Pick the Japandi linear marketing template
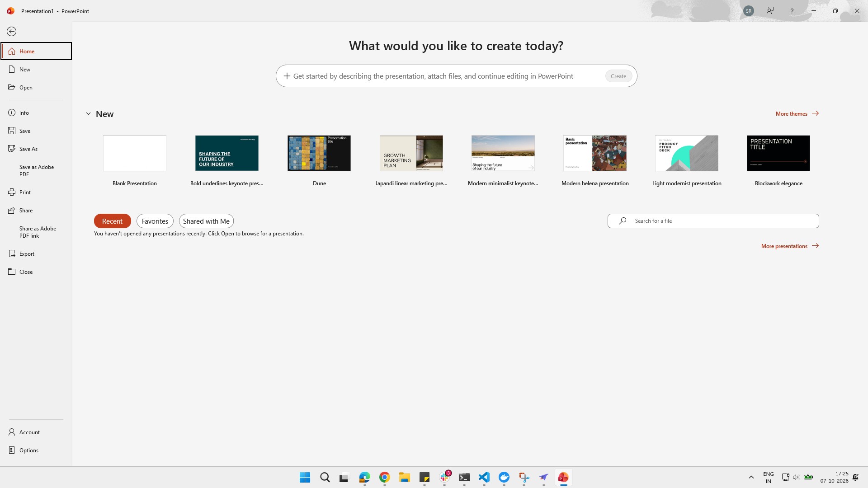The height and width of the screenshot is (488, 868). [x=411, y=153]
